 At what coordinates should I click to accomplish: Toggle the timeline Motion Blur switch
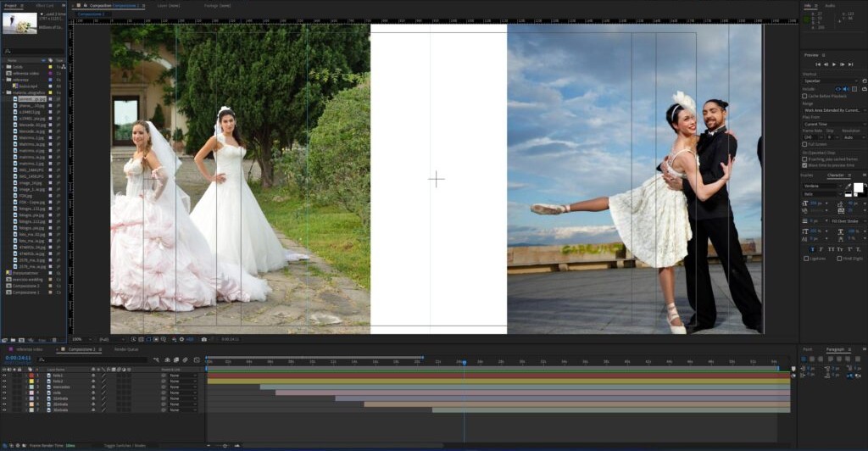(x=185, y=359)
